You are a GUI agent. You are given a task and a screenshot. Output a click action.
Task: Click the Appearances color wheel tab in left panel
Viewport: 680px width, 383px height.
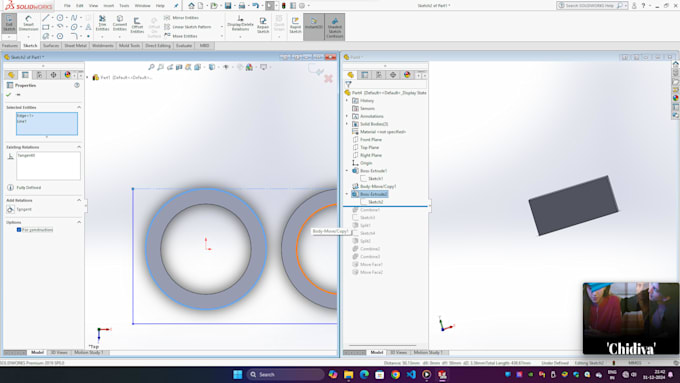pos(67,75)
